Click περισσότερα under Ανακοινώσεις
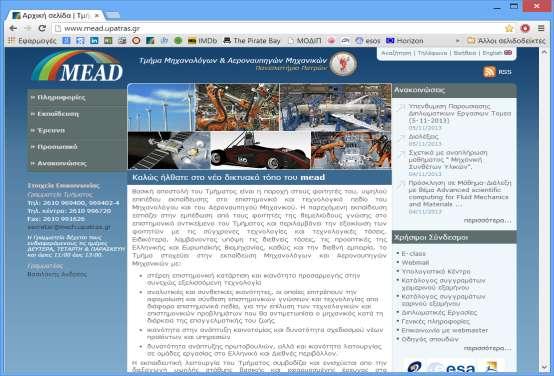The image size is (554, 376). click(x=487, y=221)
